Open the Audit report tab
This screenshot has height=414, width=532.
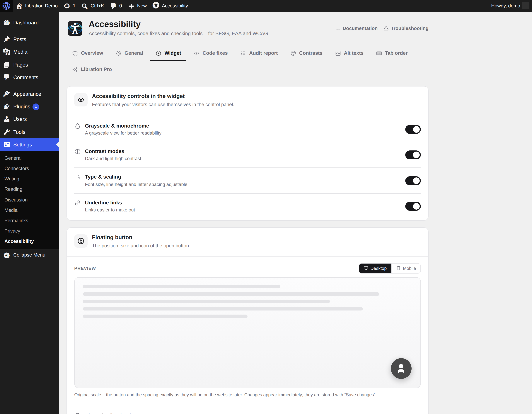coord(259,53)
